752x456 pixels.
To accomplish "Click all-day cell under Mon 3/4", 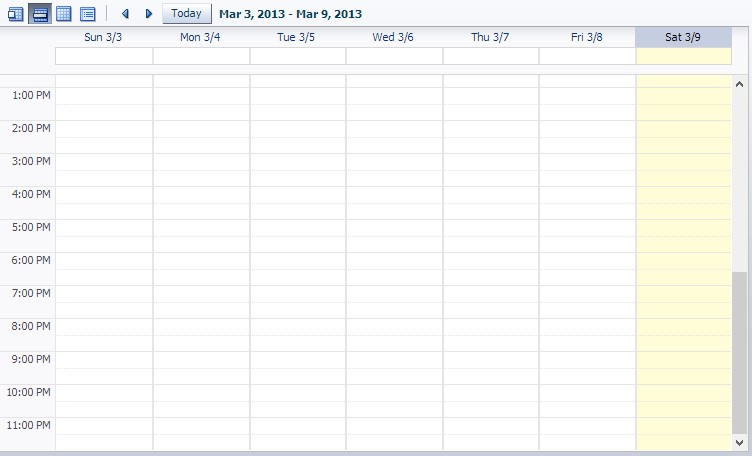I will pyautogui.click(x=201, y=56).
